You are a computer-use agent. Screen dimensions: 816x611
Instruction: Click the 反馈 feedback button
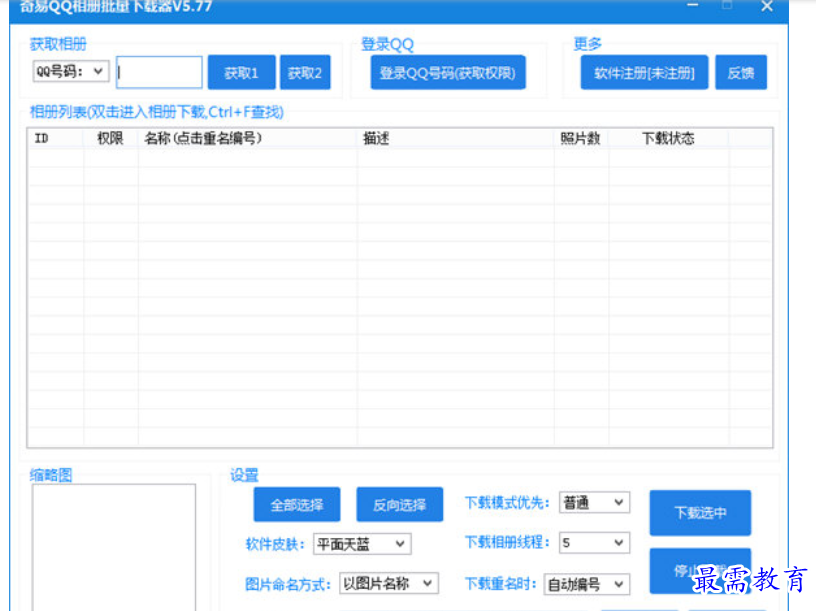[x=741, y=72]
